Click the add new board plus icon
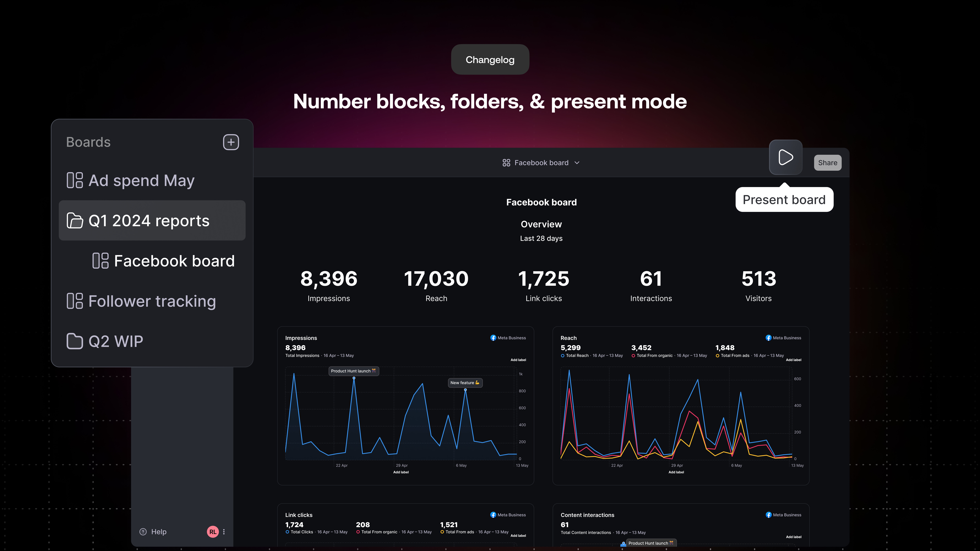Screen dimensions: 980x551 231,142
